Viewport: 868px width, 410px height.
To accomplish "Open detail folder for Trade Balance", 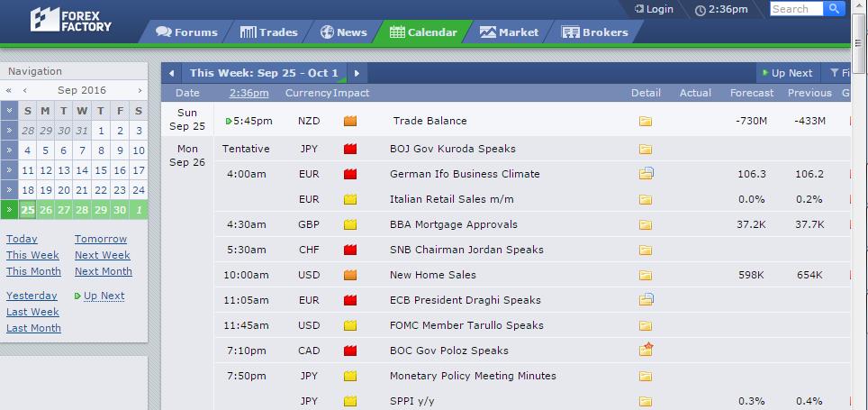I will 645,121.
